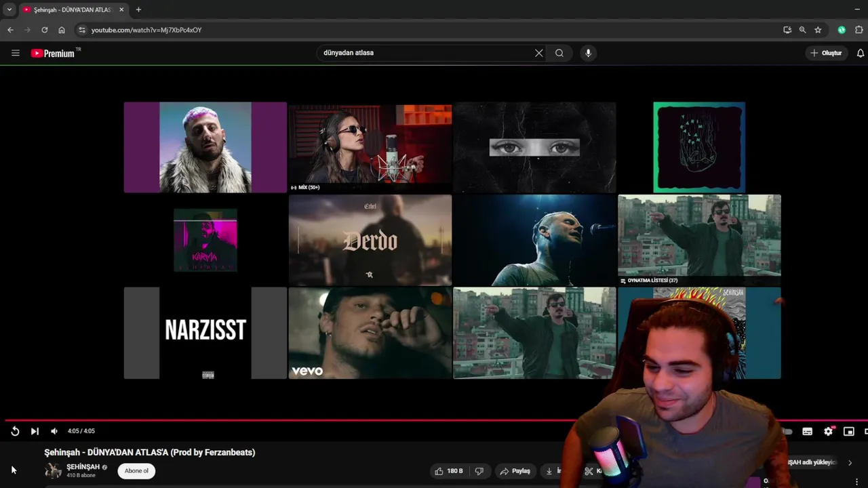Open the fur coat man thumbnail
This screenshot has width=868, height=488.
point(205,147)
